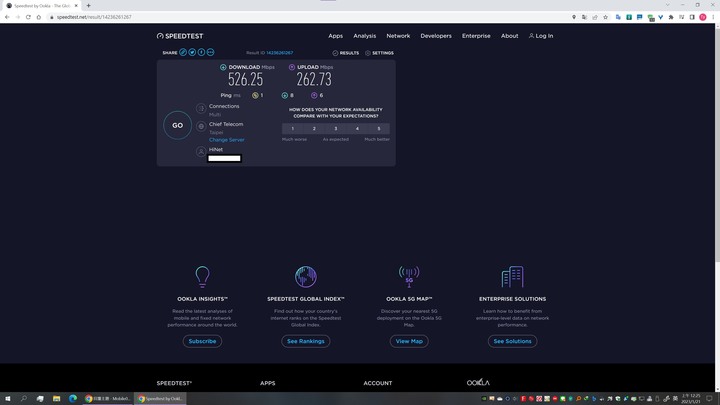Open Chrome extensions puzzle icon
This screenshot has height=405, width=720.
click(x=671, y=17)
